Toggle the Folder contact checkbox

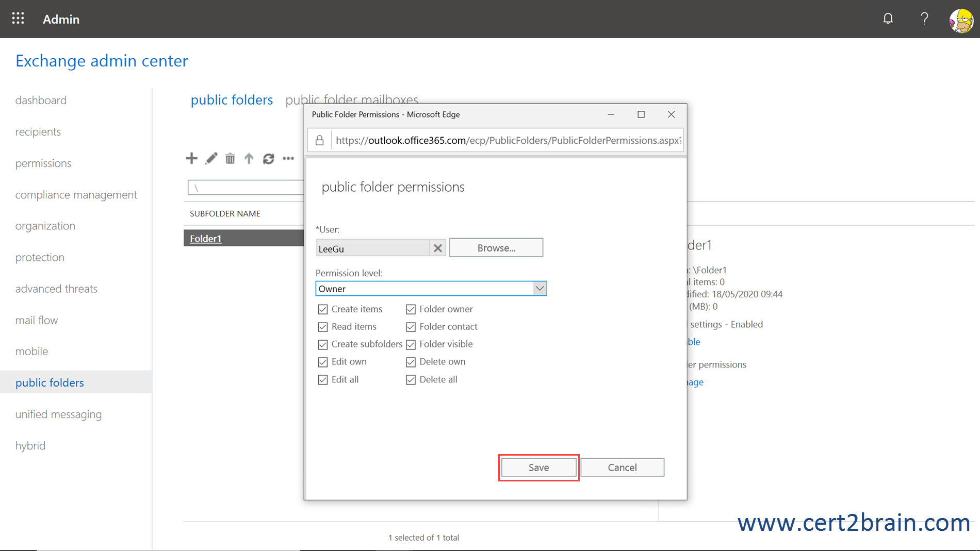pos(411,327)
